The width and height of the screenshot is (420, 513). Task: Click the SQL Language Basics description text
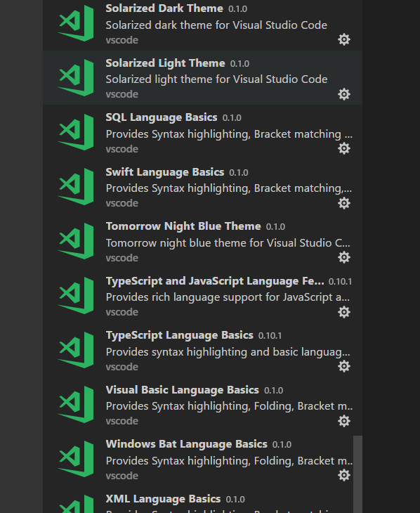[x=229, y=134]
